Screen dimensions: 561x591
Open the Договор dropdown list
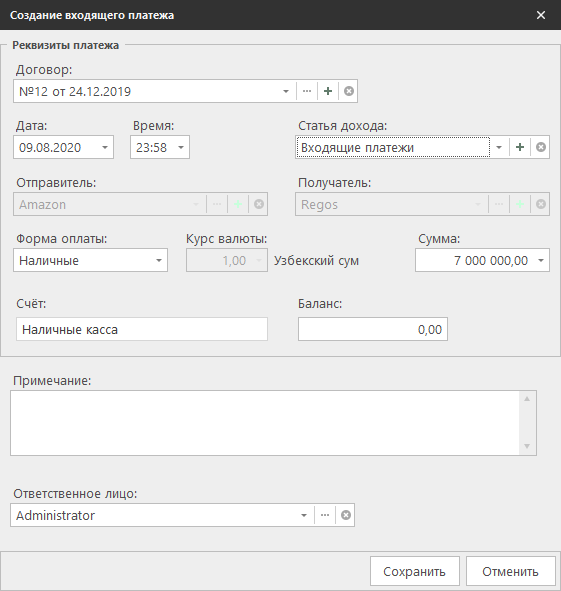(x=286, y=91)
